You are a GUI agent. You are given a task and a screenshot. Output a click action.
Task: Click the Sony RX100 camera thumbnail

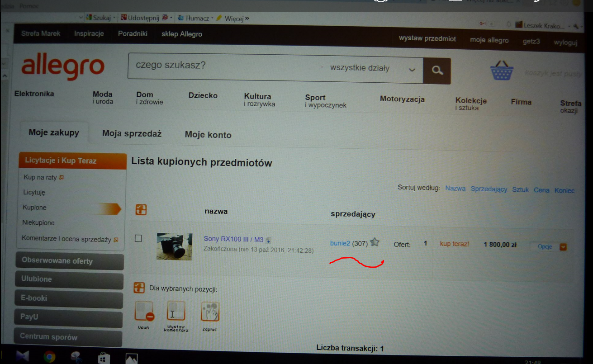tap(174, 246)
